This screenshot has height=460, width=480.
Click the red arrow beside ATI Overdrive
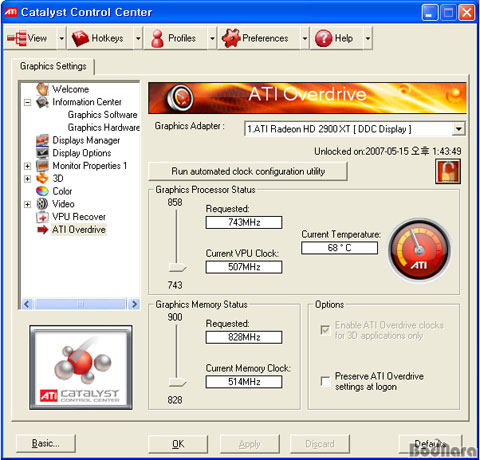[42, 229]
